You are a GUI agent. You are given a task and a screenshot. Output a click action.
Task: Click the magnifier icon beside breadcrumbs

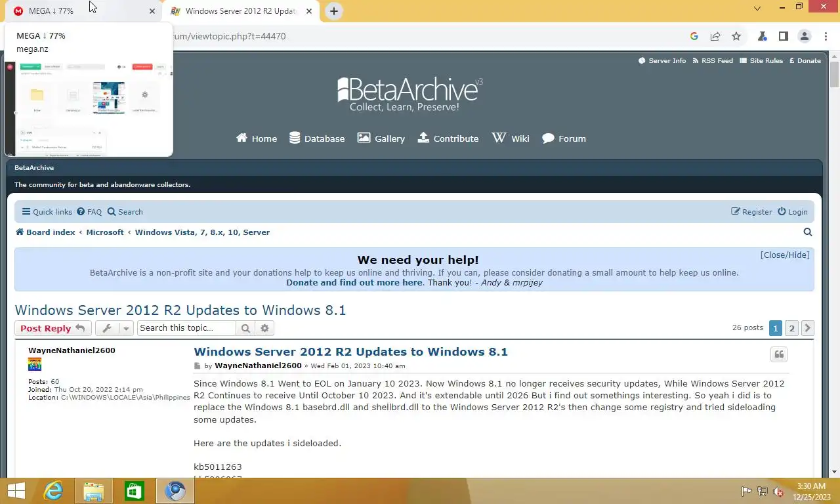(808, 232)
